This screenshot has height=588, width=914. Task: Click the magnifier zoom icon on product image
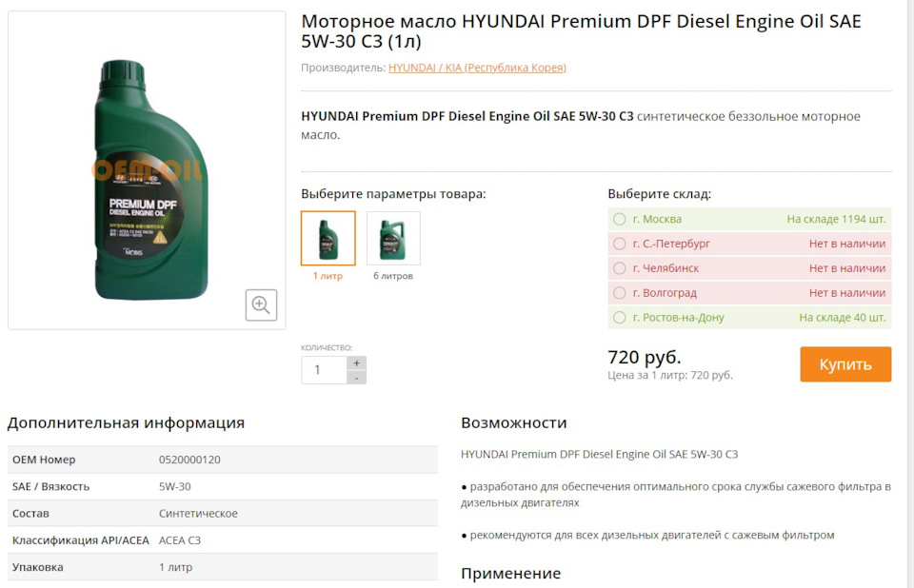261,304
